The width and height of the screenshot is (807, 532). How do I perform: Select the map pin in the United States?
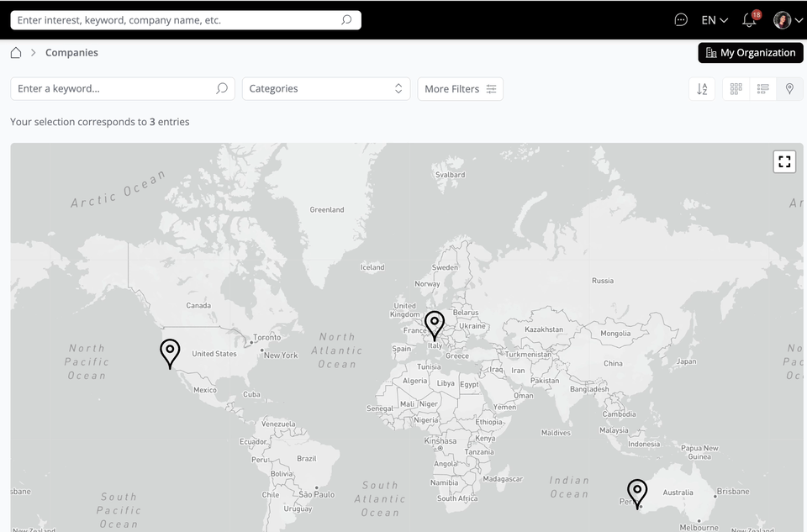(170, 353)
